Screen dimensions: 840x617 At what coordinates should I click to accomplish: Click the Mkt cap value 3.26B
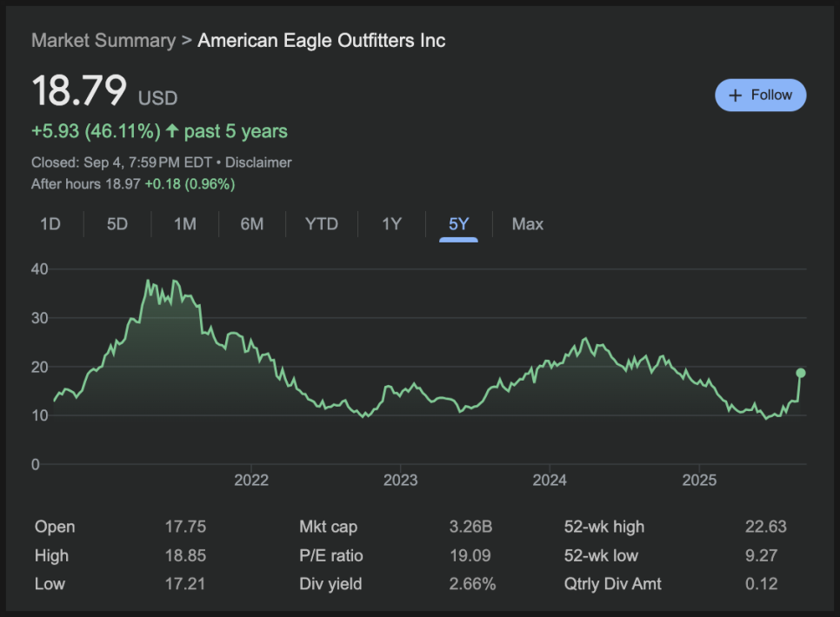point(470,527)
